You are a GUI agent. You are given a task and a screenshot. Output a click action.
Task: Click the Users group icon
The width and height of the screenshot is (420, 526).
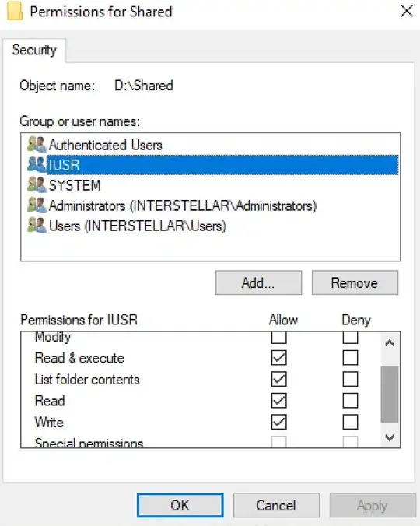[37, 226]
